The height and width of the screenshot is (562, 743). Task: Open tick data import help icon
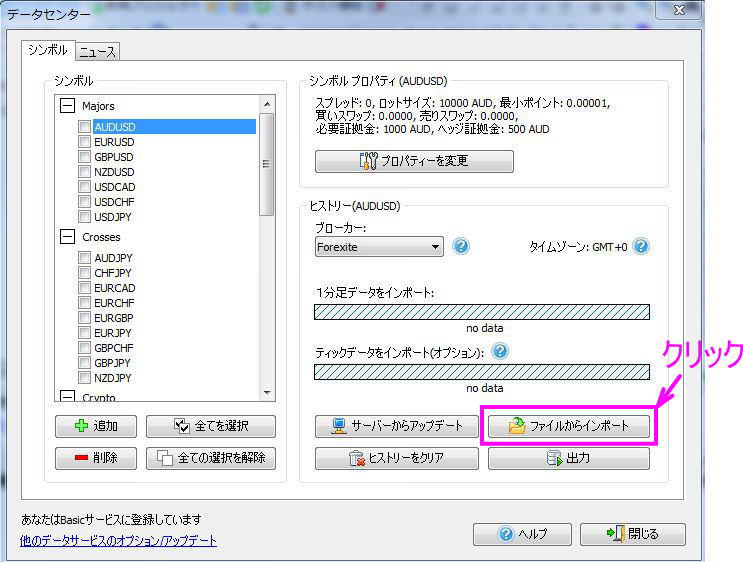[x=500, y=351]
